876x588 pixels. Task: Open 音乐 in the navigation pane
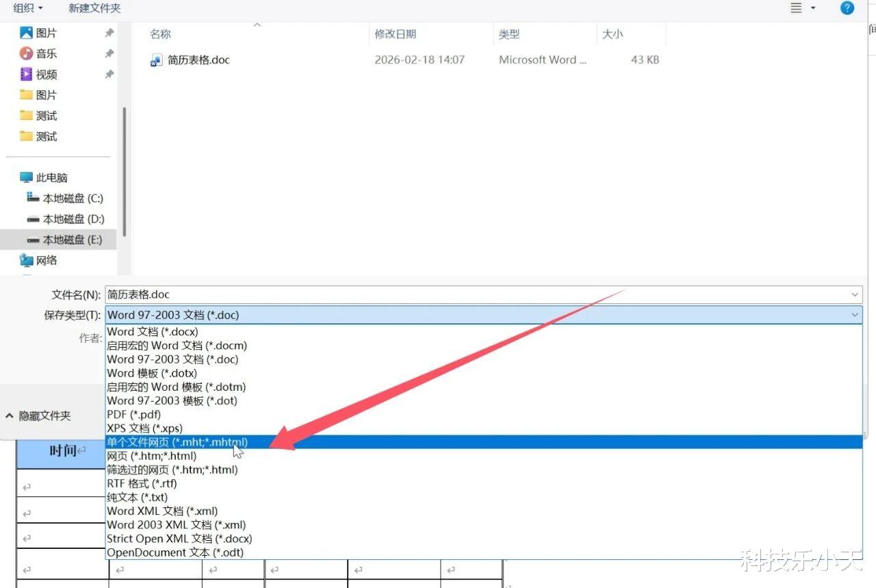click(47, 53)
